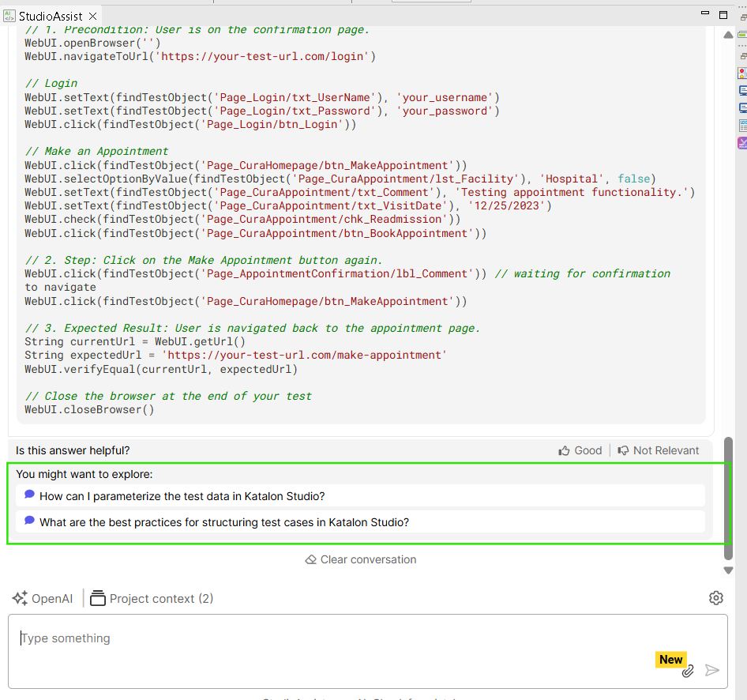Click the 'false' keyword in code
This screenshot has width=747, height=700.
click(633, 179)
